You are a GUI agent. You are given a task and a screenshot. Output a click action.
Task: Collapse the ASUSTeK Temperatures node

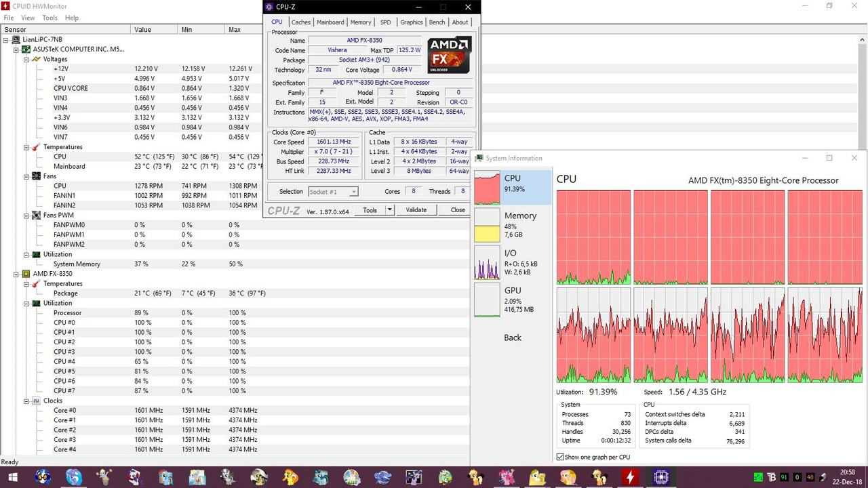click(x=26, y=147)
